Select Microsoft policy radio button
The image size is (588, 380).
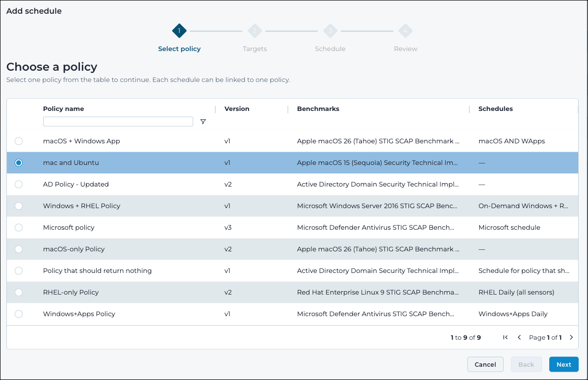(x=18, y=227)
